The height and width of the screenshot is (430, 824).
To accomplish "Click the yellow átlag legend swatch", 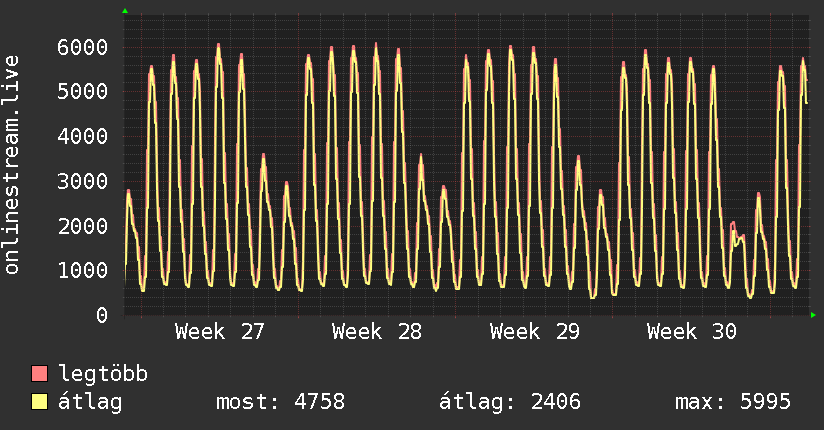I will 39,401.
